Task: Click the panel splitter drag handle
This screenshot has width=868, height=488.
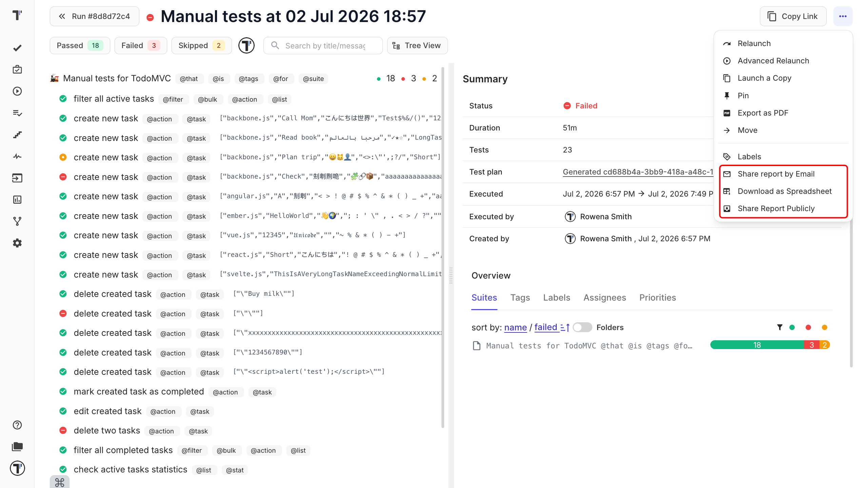Action: click(451, 275)
